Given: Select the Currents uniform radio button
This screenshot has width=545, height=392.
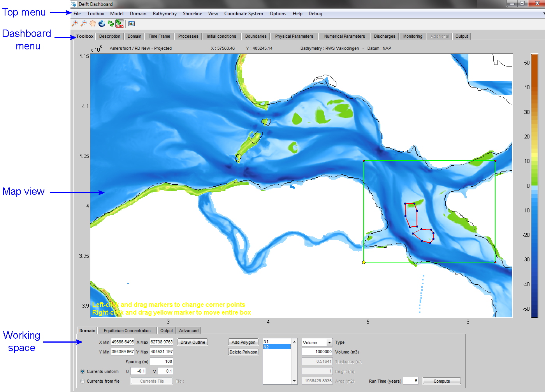Looking at the screenshot, I should point(83,371).
